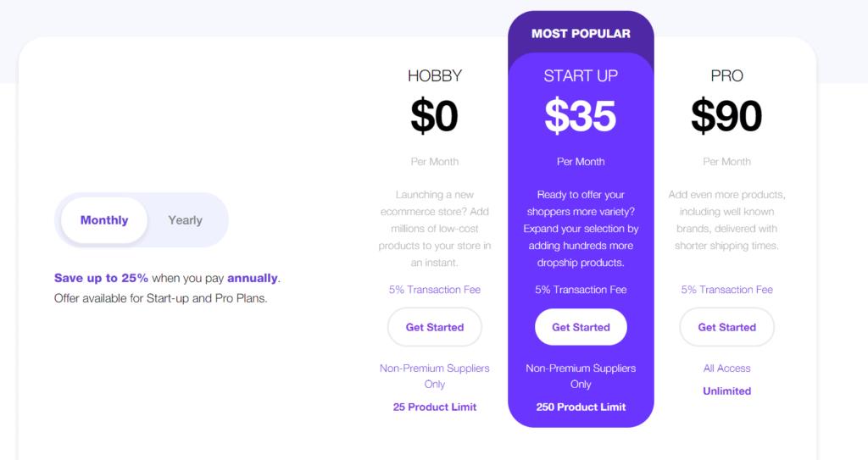Screen dimensions: 868x460
Task: Click the Unlimited label under Pro
Action: pos(726,391)
